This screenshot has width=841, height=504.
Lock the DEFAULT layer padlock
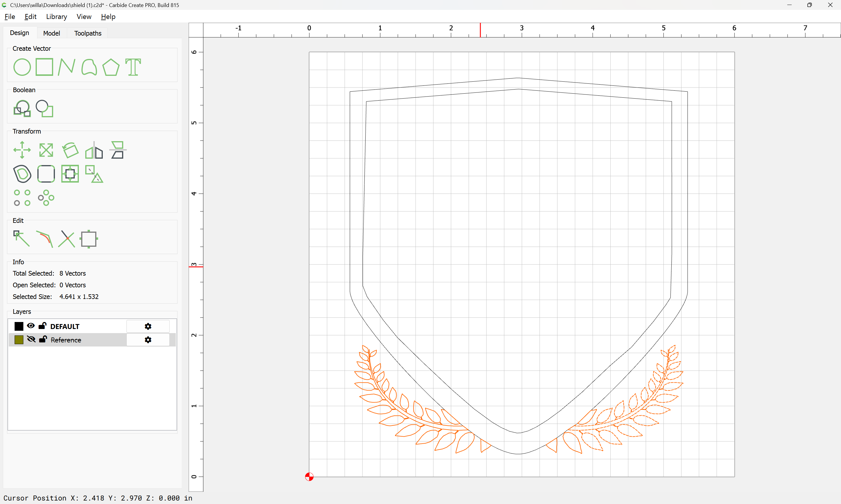pos(43,326)
